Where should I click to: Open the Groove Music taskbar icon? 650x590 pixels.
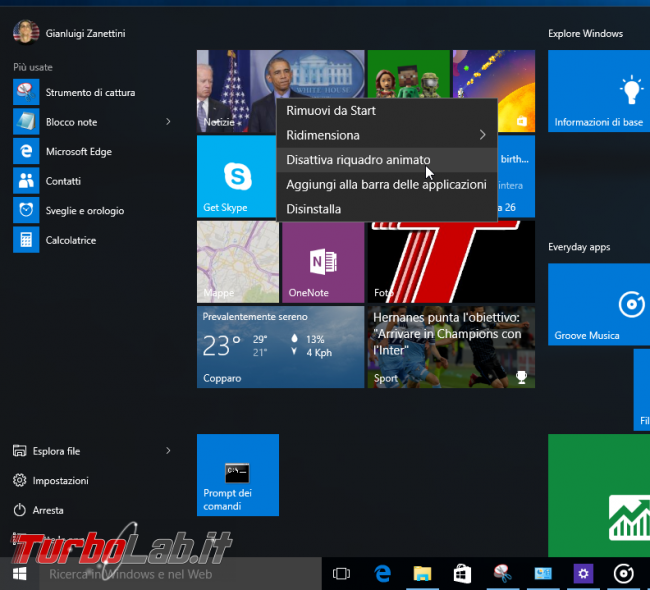tap(623, 574)
